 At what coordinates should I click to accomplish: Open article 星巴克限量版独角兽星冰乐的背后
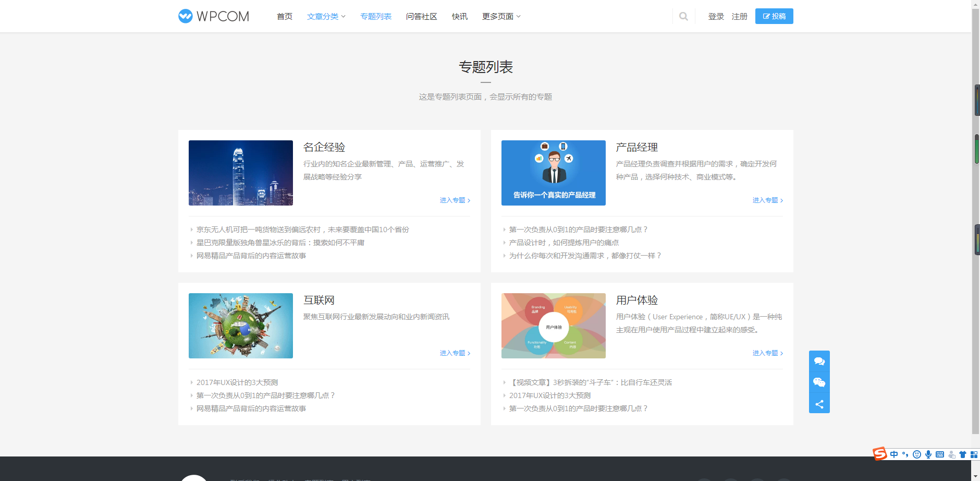click(x=280, y=243)
